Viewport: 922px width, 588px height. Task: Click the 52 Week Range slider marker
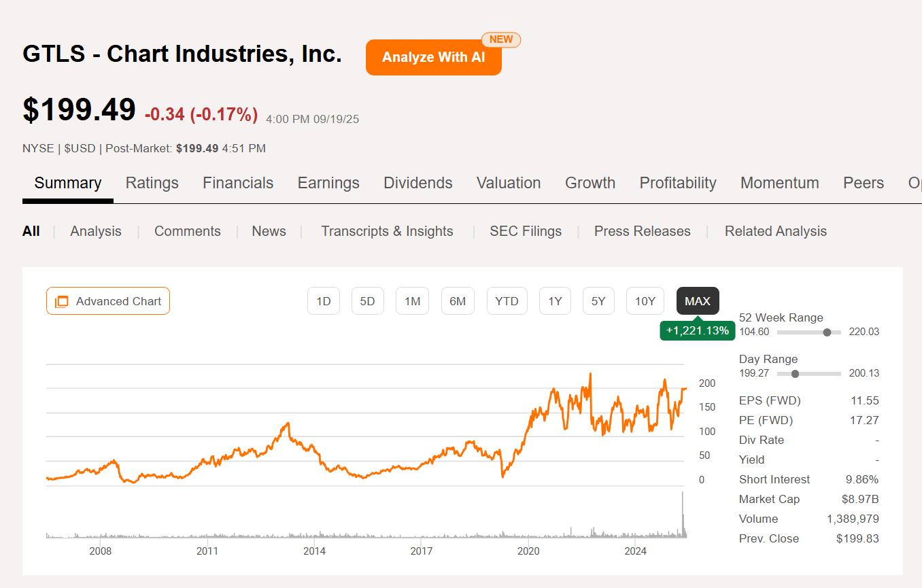[827, 332]
